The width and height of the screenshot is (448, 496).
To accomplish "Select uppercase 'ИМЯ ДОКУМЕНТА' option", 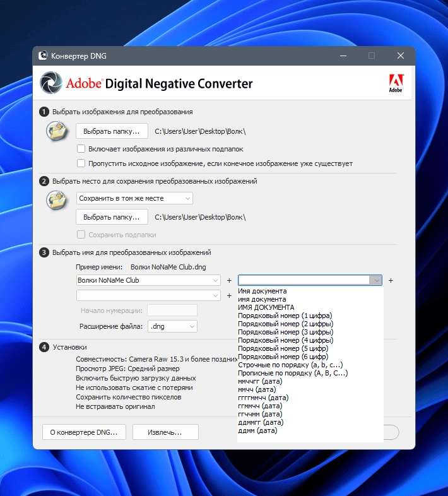I will point(266,307).
